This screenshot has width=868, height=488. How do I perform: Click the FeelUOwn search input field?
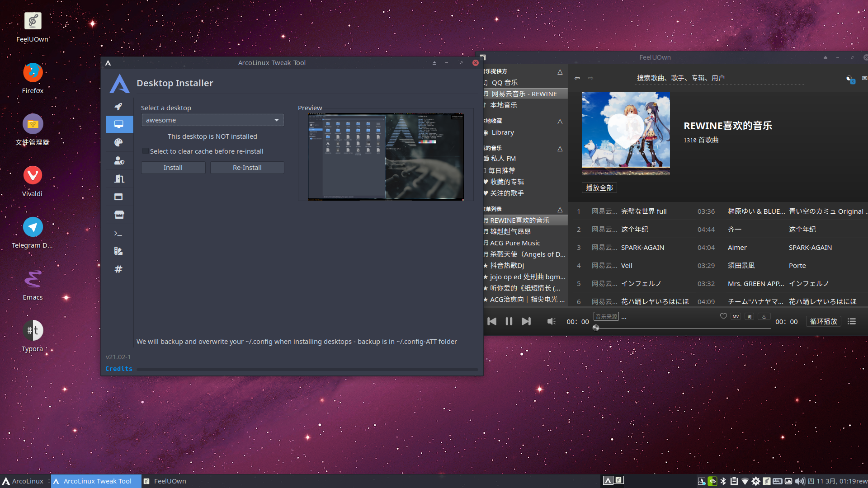(720, 78)
